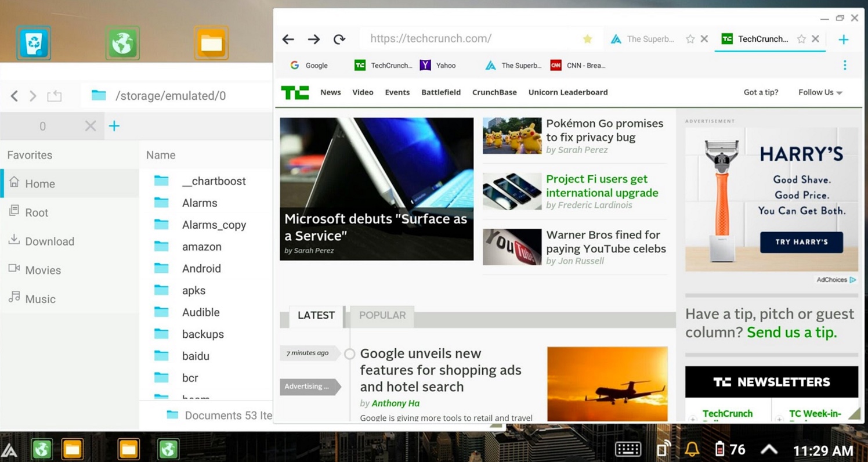Open the CrunchBase menu item
Image resolution: width=868 pixels, height=462 pixels.
tap(494, 92)
